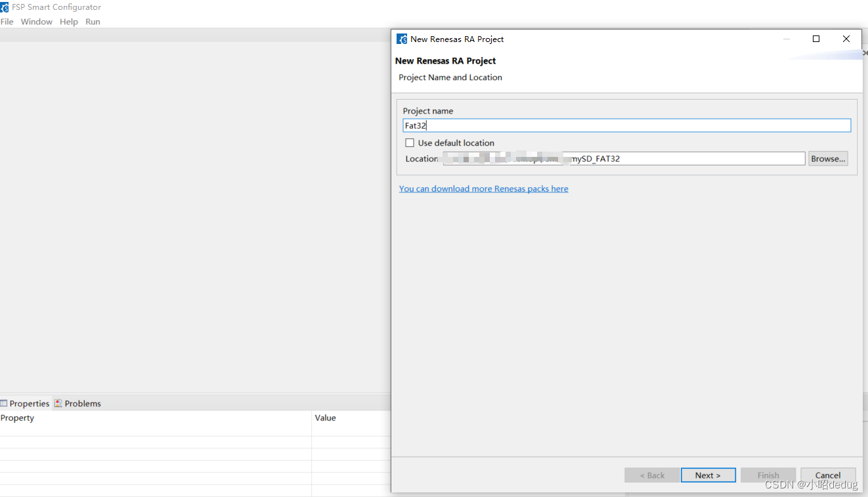The width and height of the screenshot is (868, 497).
Task: Minimize the New Renesas RA Project dialog
Action: (787, 39)
